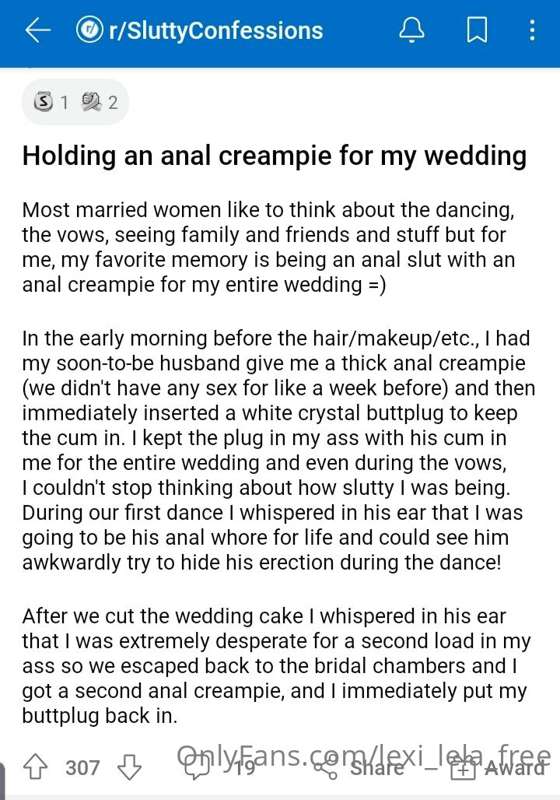The image size is (560, 800).
Task: Tap the Share label
Action: tap(376, 767)
